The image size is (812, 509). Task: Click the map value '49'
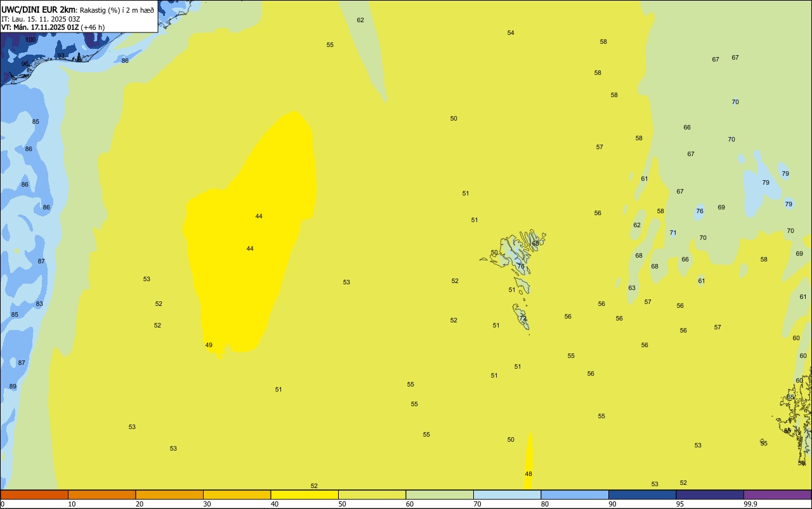209,345
